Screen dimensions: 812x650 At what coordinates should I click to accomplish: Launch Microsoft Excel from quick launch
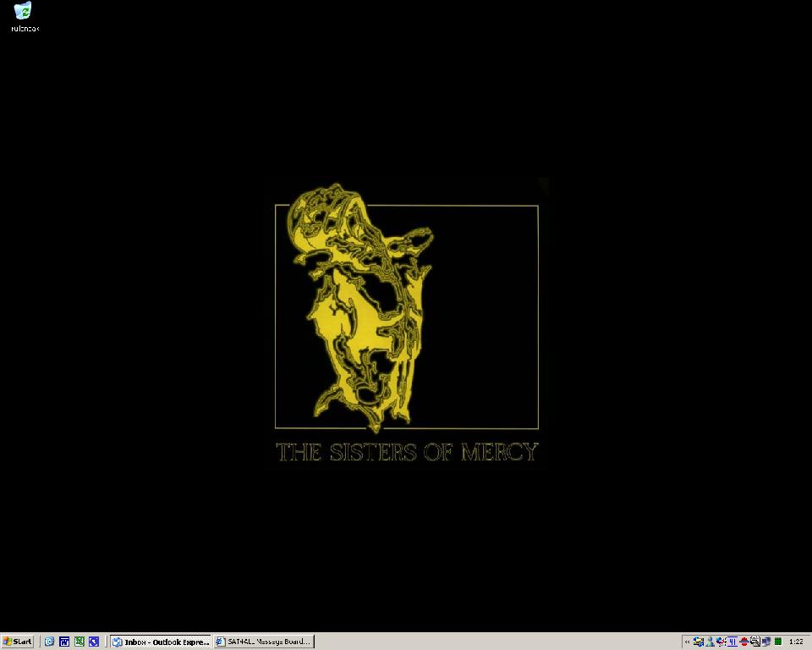click(x=80, y=642)
